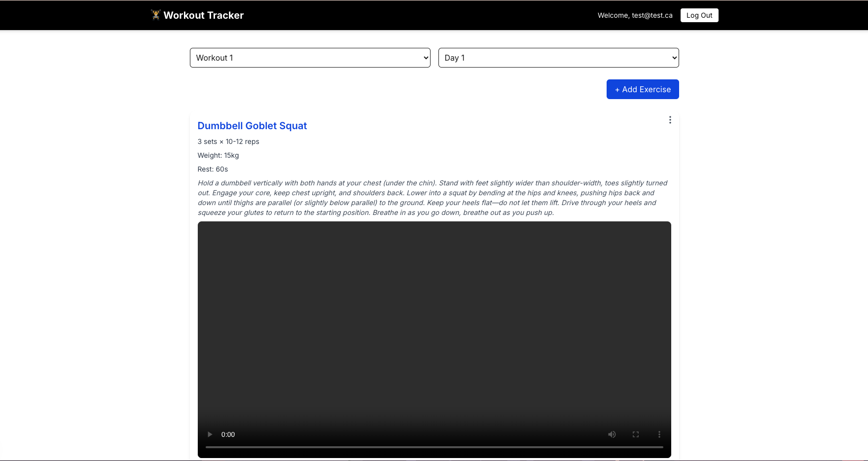Open the Dumbbell Goblet Squat card's three-dot menu

tap(670, 120)
